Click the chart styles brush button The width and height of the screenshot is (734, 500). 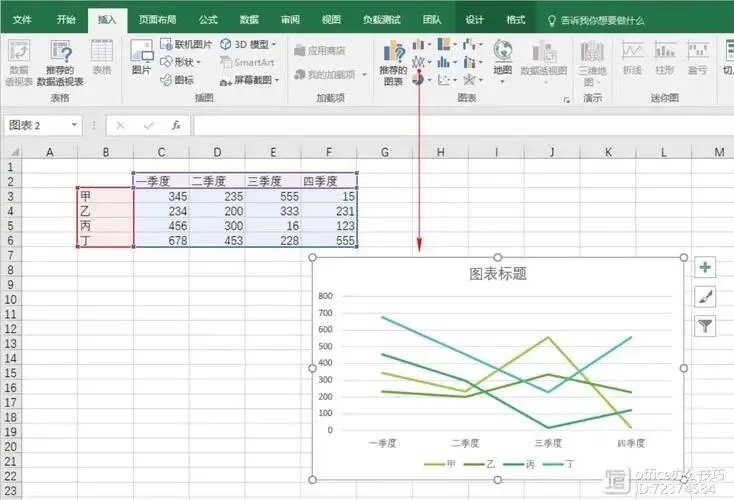point(705,296)
